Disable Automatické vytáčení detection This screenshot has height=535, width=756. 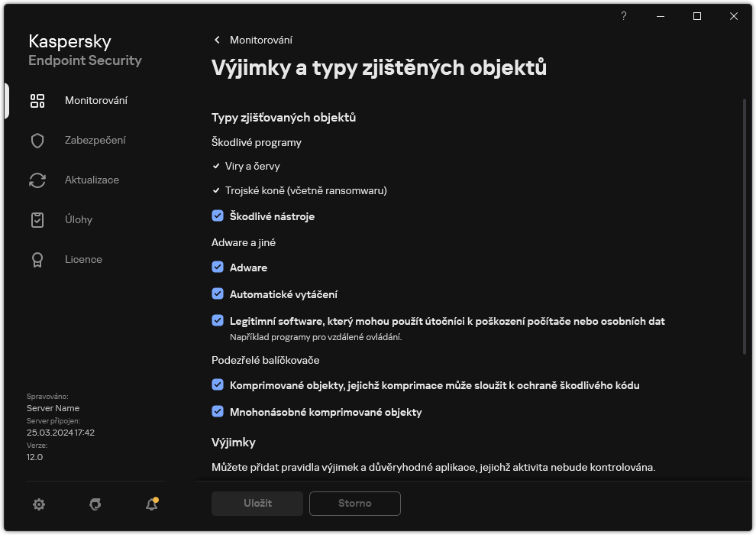(x=218, y=293)
